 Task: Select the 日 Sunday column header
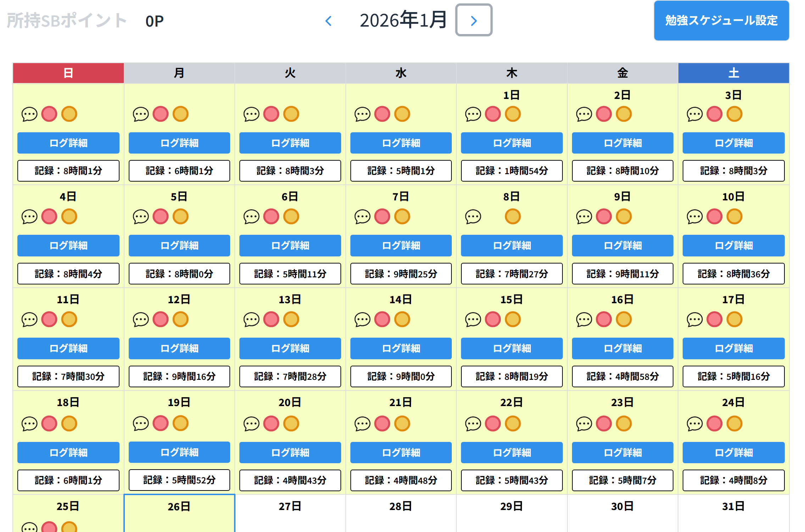[x=68, y=73]
